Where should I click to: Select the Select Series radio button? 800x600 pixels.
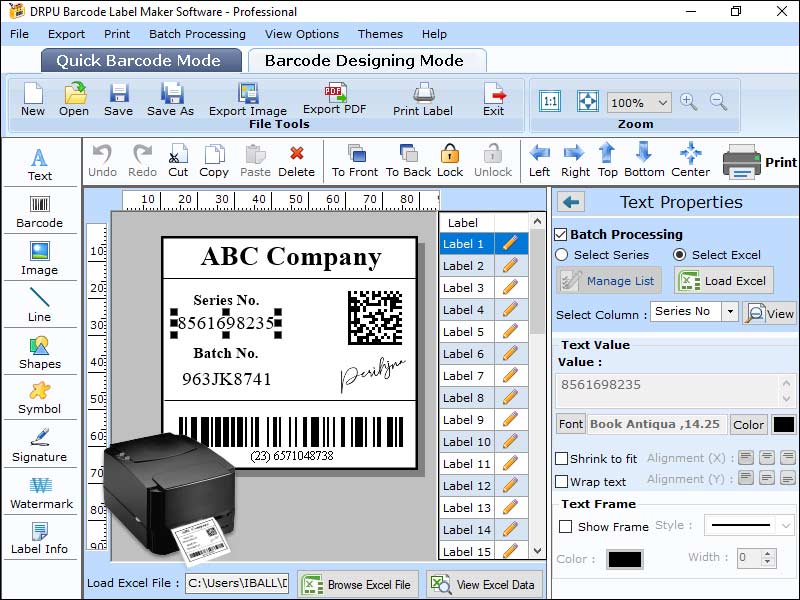[562, 255]
